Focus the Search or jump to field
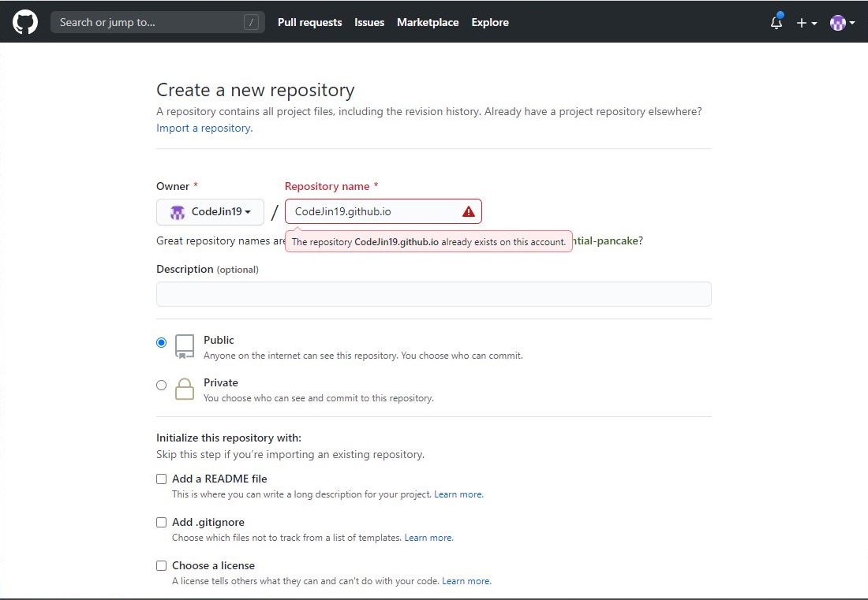Screen dimensions: 868x600 pos(157,22)
